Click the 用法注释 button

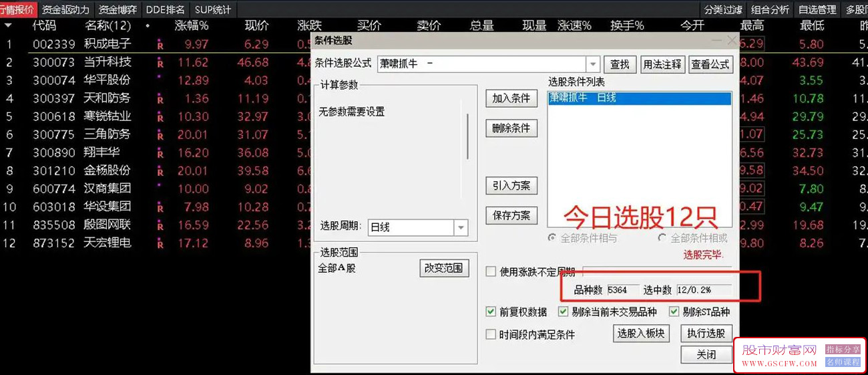click(x=662, y=64)
